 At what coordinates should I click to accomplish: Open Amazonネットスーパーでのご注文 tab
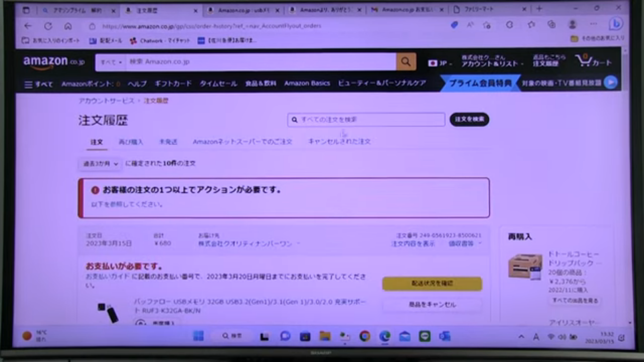click(242, 141)
